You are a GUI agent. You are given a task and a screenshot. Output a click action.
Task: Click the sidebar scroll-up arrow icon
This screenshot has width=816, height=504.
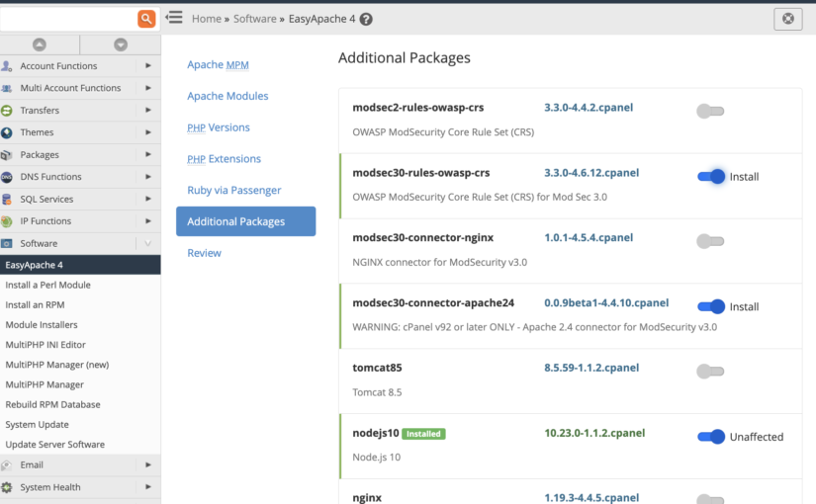click(40, 44)
